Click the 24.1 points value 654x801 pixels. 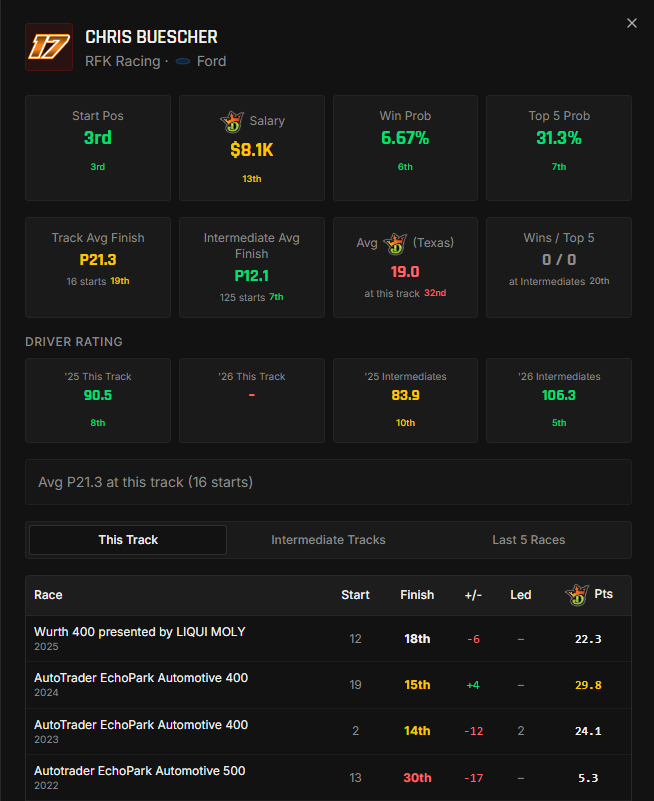588,731
